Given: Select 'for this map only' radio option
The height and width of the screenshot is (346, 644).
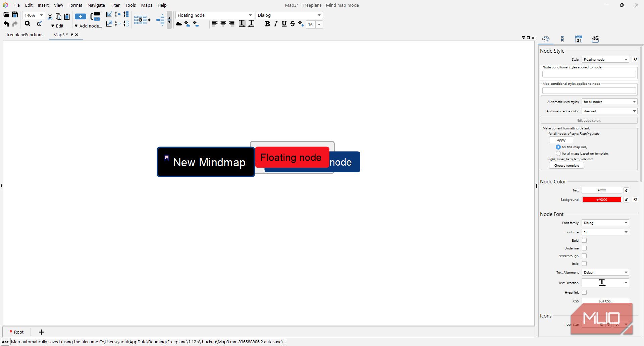Looking at the screenshot, I should coord(558,147).
